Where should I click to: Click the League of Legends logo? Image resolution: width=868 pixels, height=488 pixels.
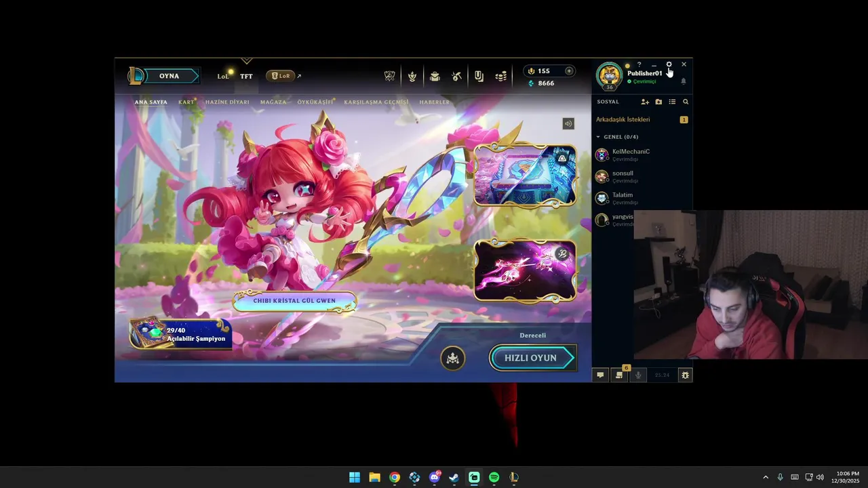click(136, 76)
